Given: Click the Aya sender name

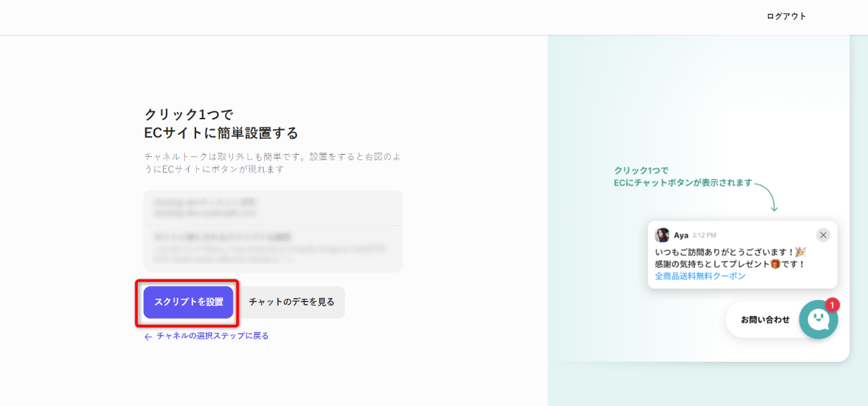Looking at the screenshot, I should click(681, 235).
